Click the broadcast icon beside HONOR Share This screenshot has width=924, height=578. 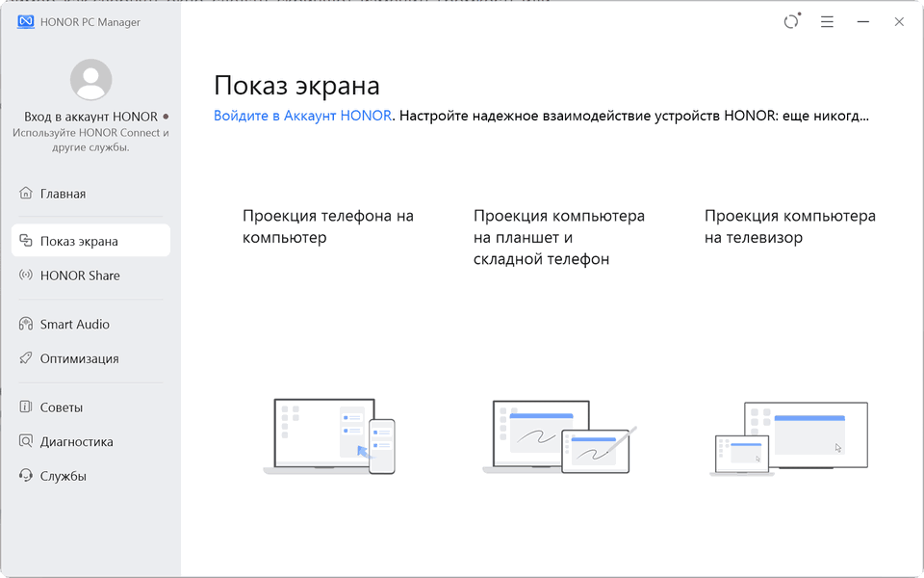pyautogui.click(x=25, y=275)
